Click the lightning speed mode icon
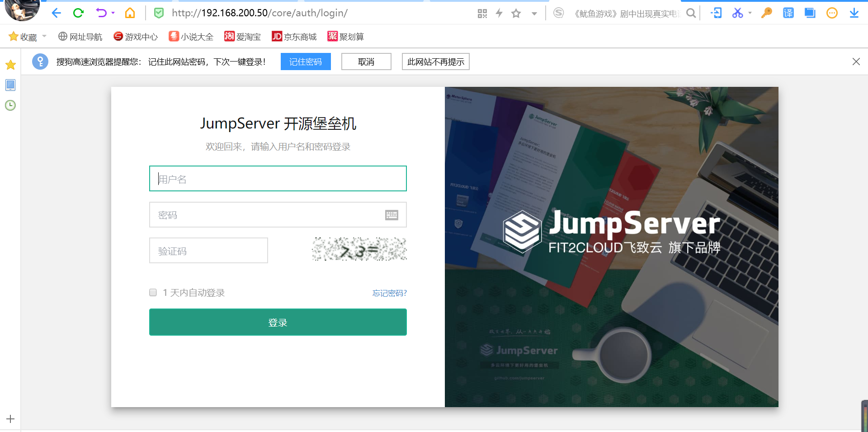868x432 pixels. 499,13
